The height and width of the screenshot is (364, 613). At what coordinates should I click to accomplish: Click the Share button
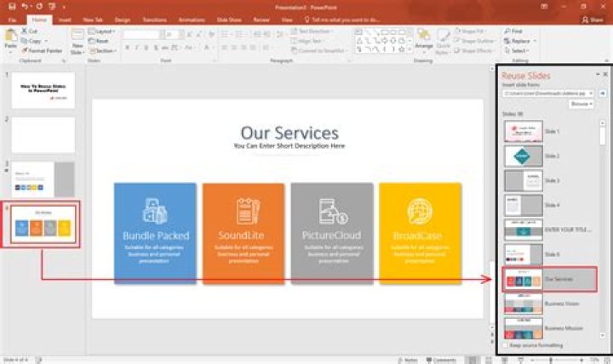595,18
